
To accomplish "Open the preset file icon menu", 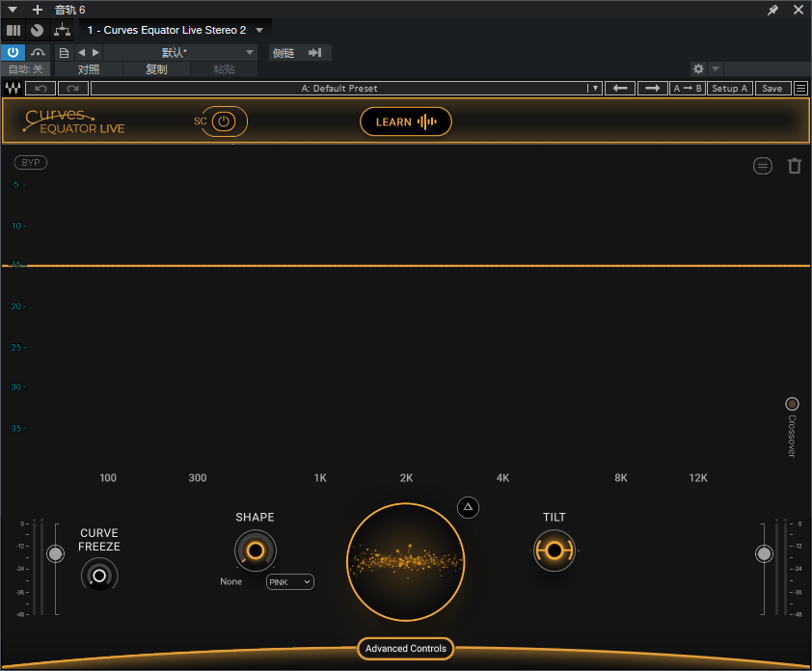I will click(x=64, y=53).
